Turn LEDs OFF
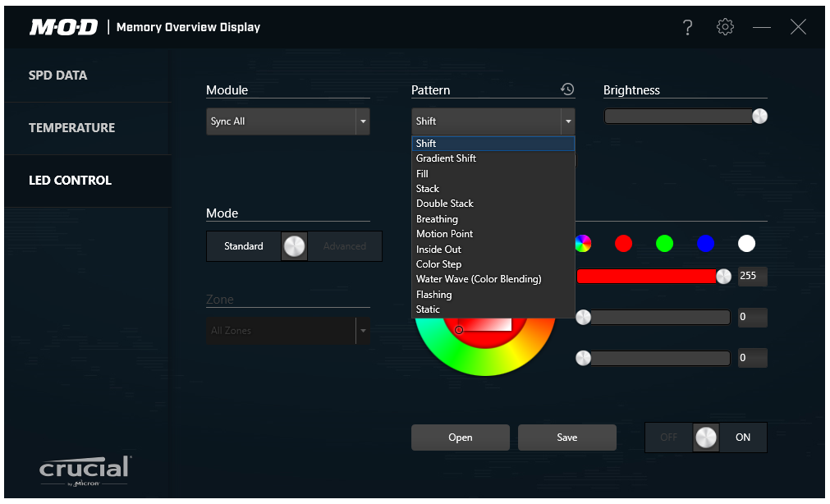Image resolution: width=830 pixels, height=504 pixels. 668,438
